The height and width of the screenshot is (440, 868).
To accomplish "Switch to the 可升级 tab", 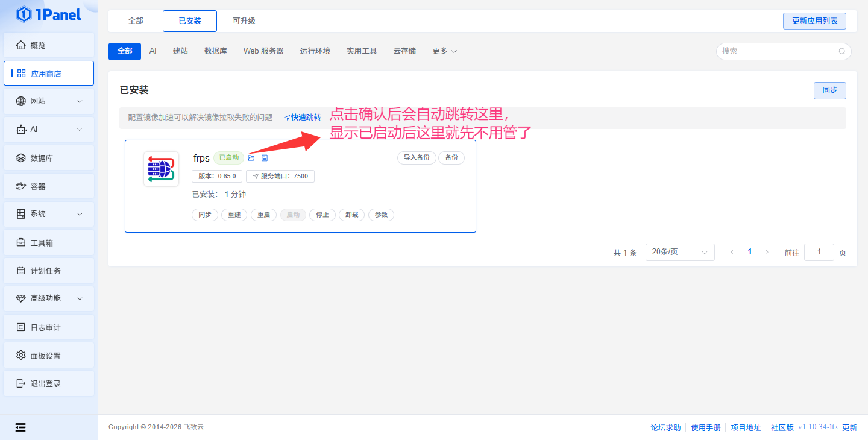I will point(244,21).
